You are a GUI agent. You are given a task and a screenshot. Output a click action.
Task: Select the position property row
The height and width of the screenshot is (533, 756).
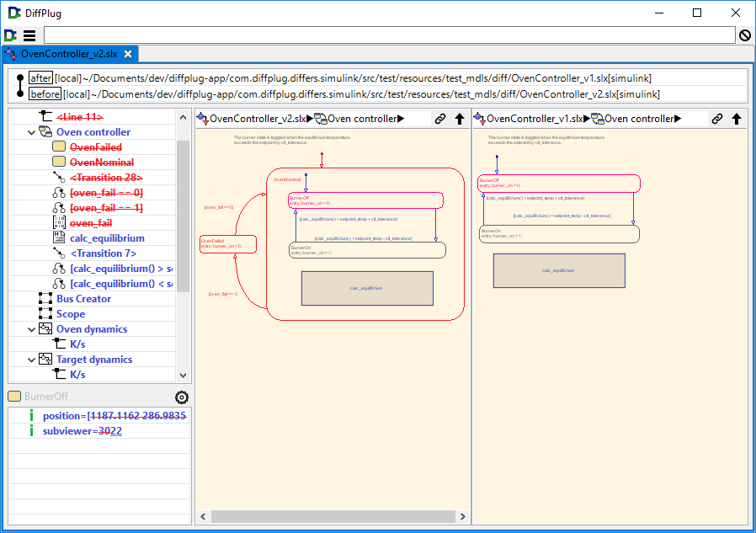tap(99, 416)
